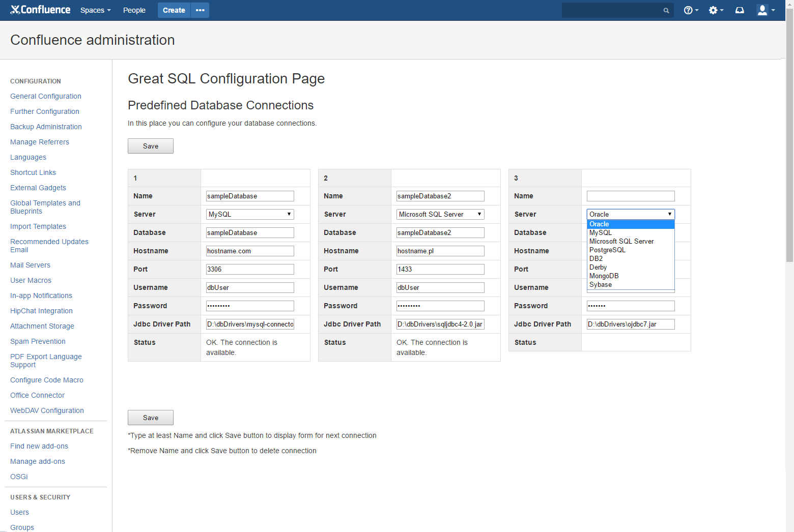Open User Macros link
Image resolution: width=794 pixels, height=532 pixels.
31,280
